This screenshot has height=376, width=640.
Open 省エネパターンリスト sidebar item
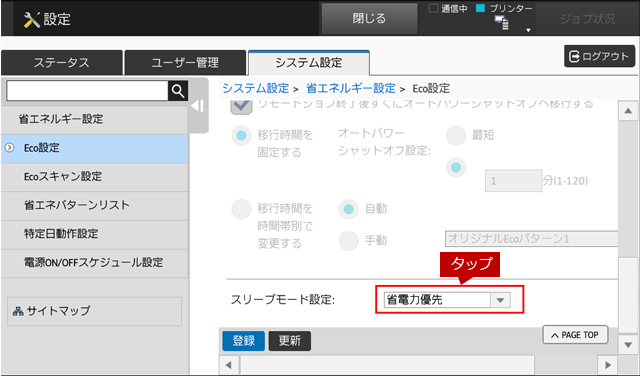click(x=94, y=205)
